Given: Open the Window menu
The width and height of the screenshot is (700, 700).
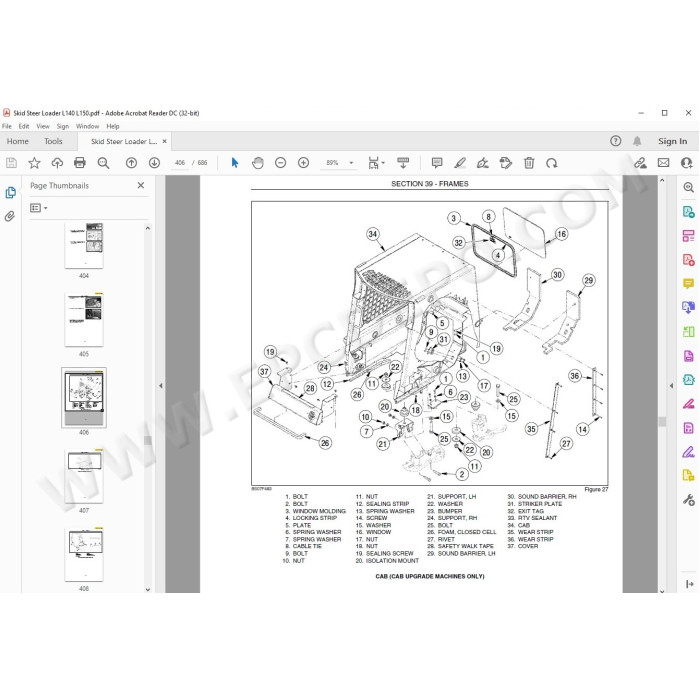Looking at the screenshot, I should pos(87,126).
